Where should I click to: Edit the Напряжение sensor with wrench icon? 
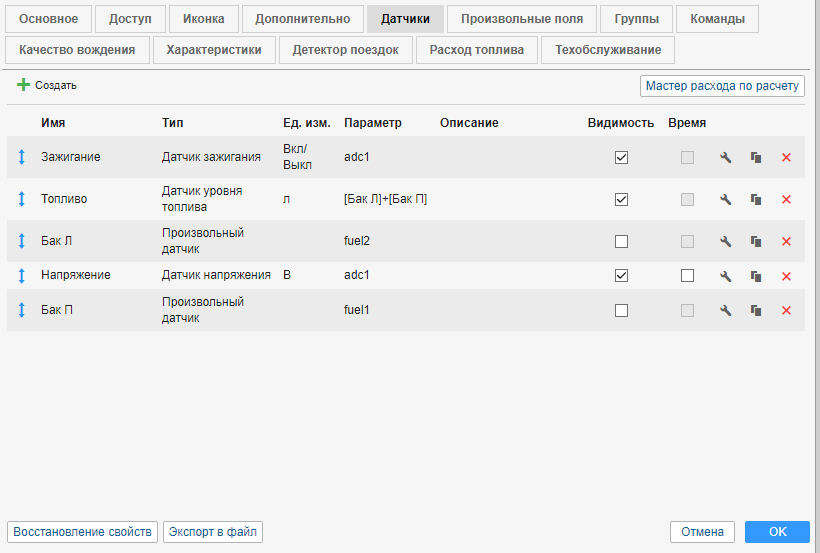pos(726,276)
